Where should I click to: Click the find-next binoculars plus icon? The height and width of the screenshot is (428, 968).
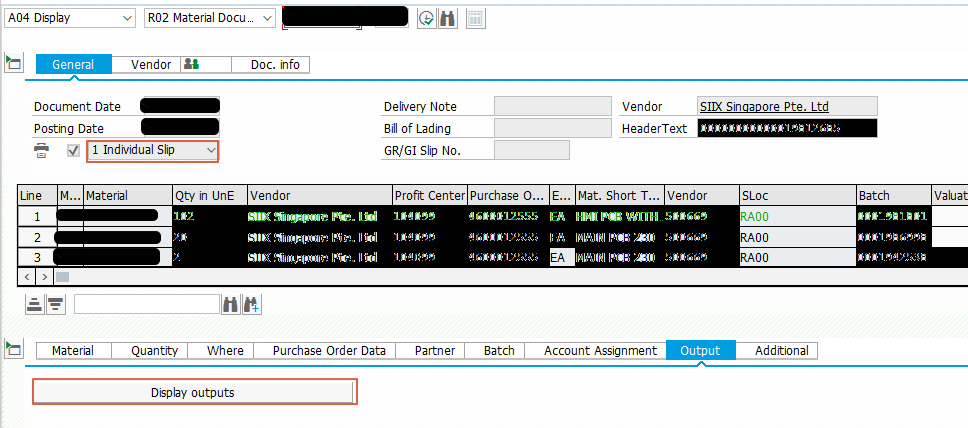tap(252, 304)
